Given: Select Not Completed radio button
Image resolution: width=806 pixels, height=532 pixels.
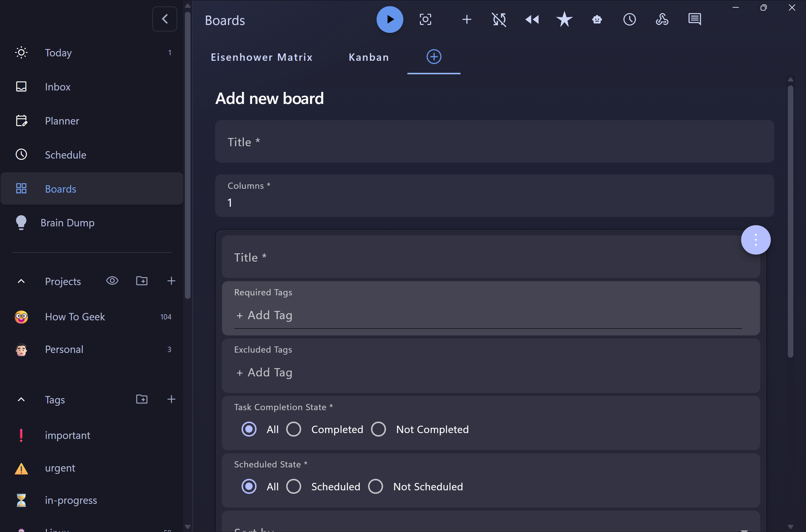Looking at the screenshot, I should [379, 429].
